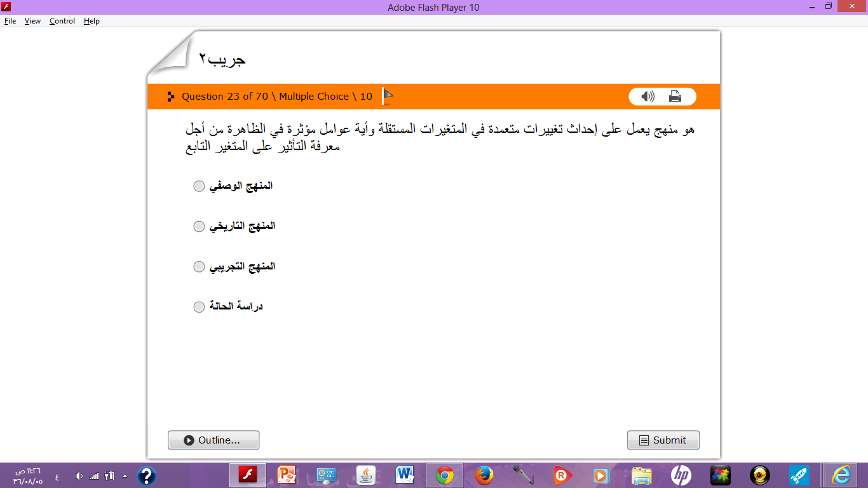Screen dimensions: 868x488
Task: Open the File menu
Action: pos(10,21)
